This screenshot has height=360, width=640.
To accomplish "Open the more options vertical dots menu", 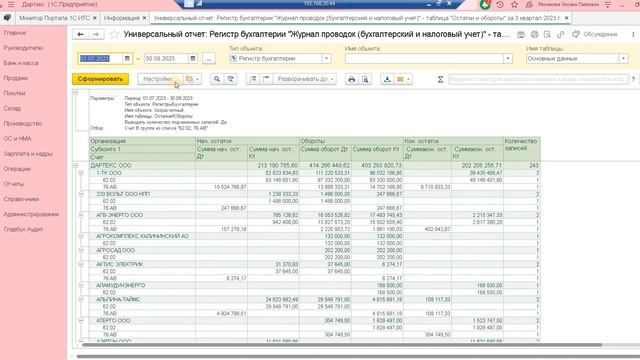I will click(x=633, y=35).
